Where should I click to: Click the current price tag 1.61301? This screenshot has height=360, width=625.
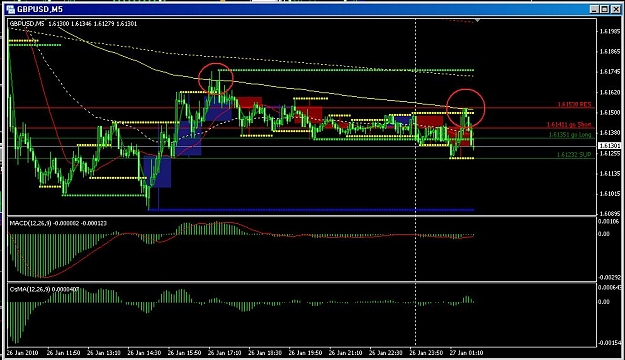(610, 146)
